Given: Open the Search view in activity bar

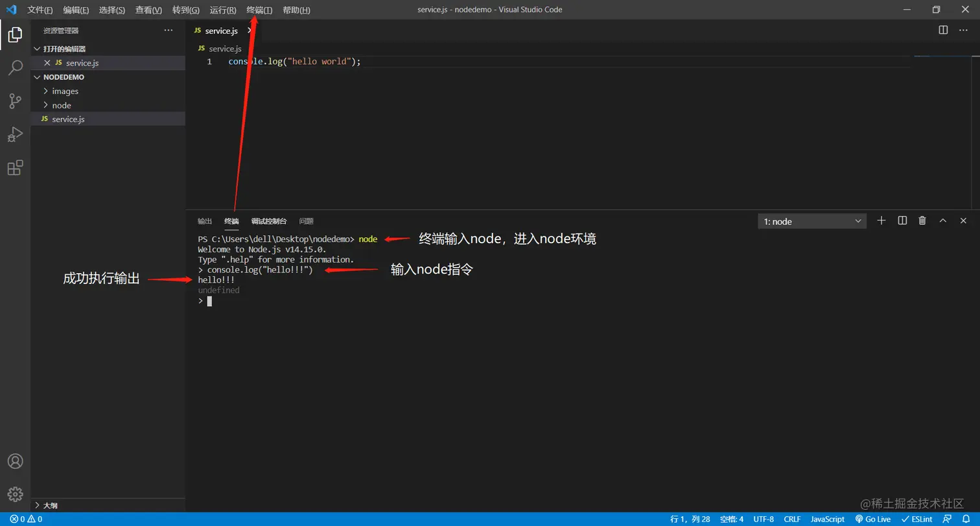Looking at the screenshot, I should point(15,67).
